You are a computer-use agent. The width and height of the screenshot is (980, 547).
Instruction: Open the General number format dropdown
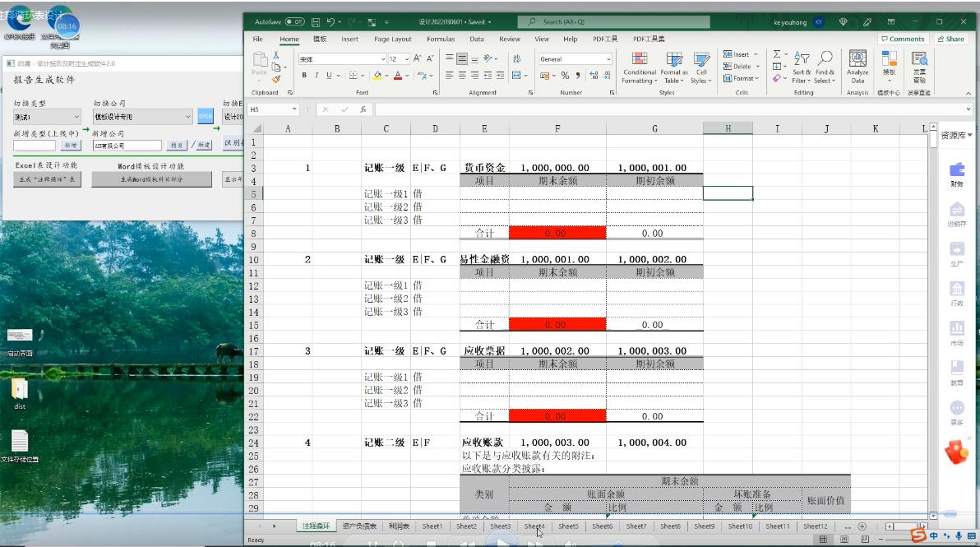click(608, 59)
